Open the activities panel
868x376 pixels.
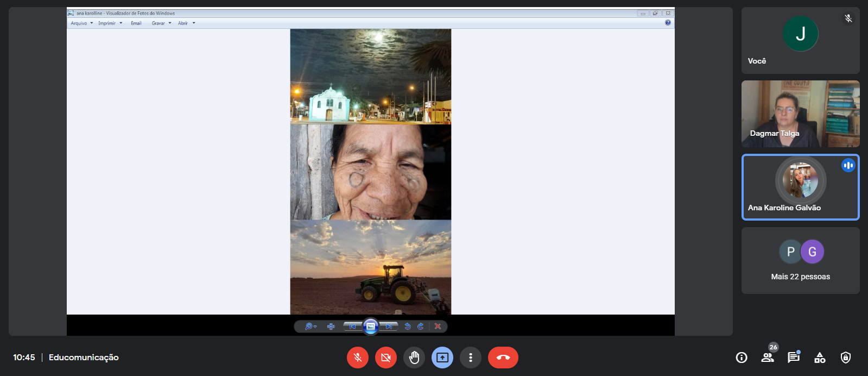820,358
